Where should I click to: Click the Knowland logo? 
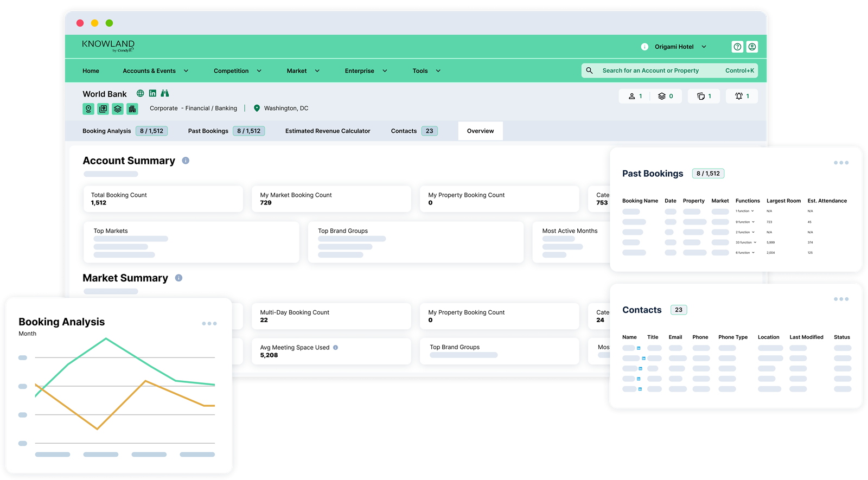pyautogui.click(x=108, y=46)
